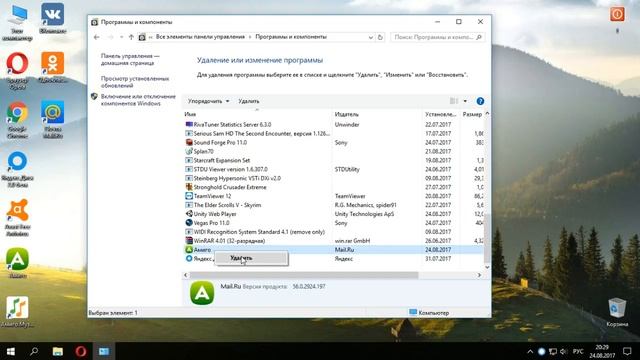This screenshot has height=360, width=640.
Task: Open the Упорядочить dropdown
Action: pyautogui.click(x=208, y=101)
